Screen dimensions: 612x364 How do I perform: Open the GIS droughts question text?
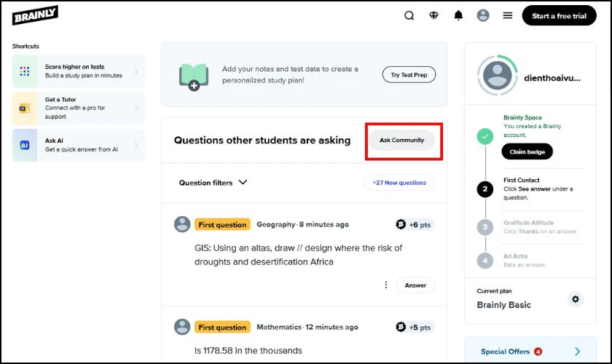point(298,255)
